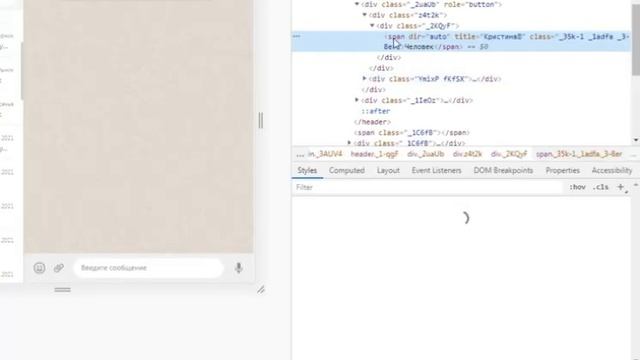Viewport: 640px width, 360px height.
Task: Click the div.z4t2k breadcrumb
Action: [x=467, y=154]
